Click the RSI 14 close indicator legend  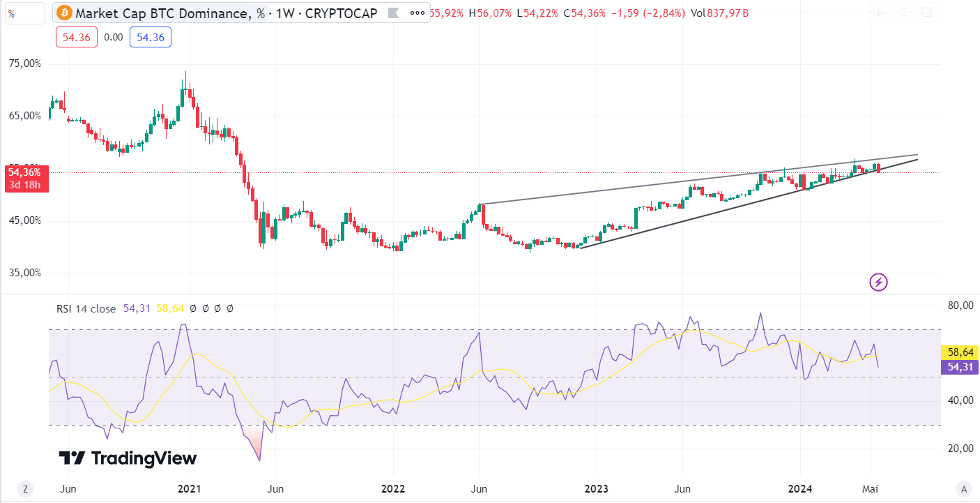[86, 308]
